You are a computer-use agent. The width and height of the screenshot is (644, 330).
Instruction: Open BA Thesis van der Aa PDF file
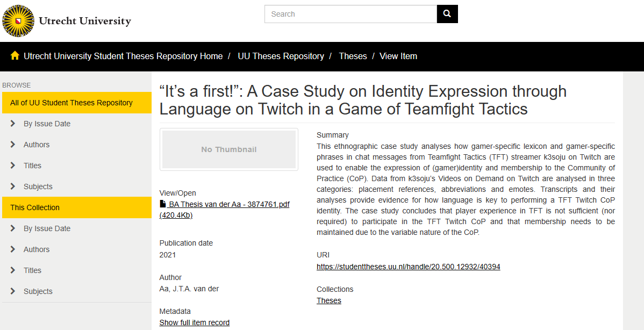[x=225, y=209]
